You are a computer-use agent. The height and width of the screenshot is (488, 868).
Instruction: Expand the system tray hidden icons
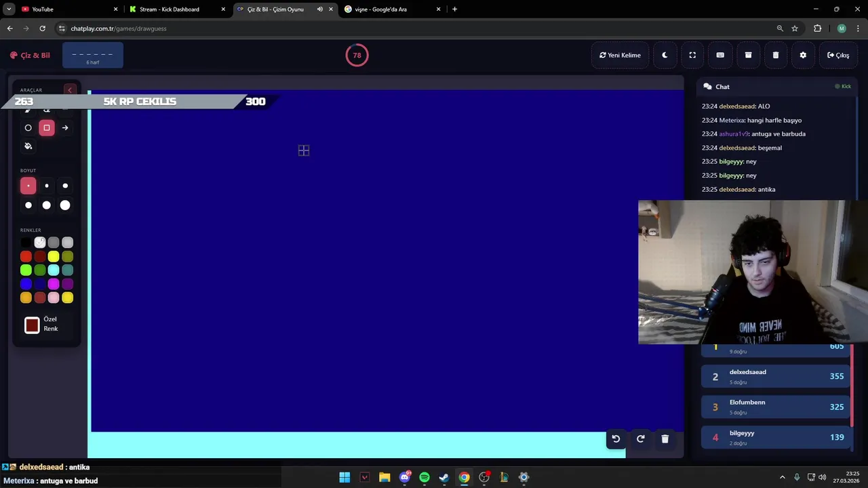coord(782,477)
